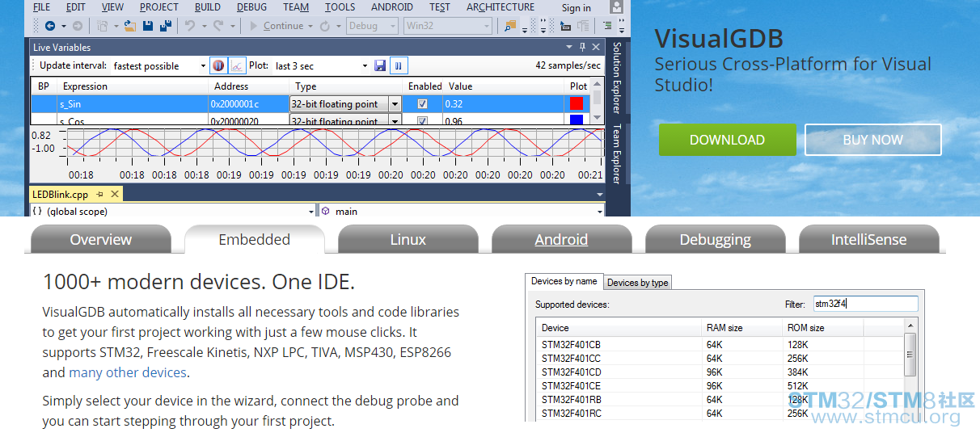Screen dimensions: 980x437
Task: Click the pin icon on LEDBlink.cpp tab
Action: point(100,194)
